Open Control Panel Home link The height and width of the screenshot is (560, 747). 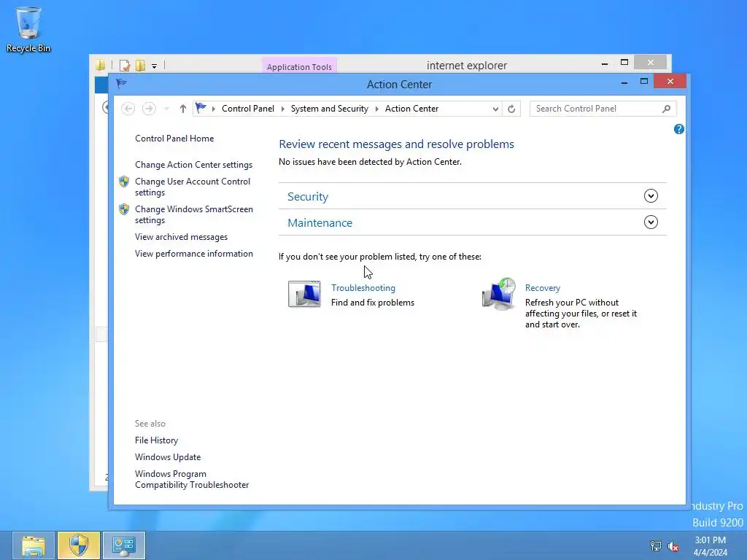click(174, 139)
